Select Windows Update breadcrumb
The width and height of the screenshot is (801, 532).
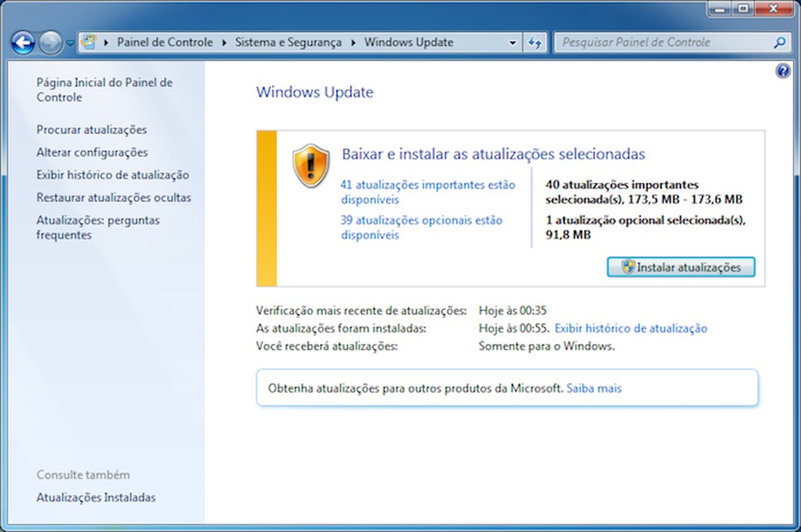tap(409, 42)
